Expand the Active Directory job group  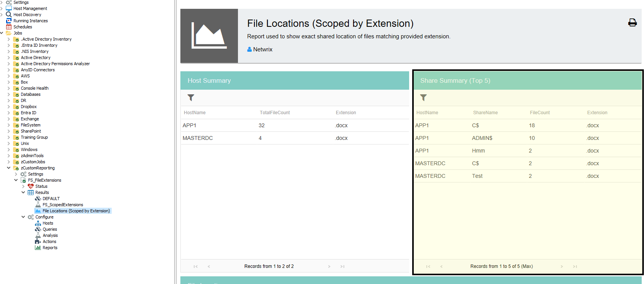9,57
